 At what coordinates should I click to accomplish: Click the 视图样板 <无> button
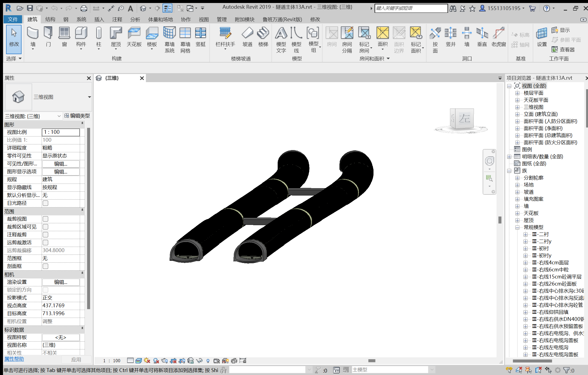[x=61, y=337]
